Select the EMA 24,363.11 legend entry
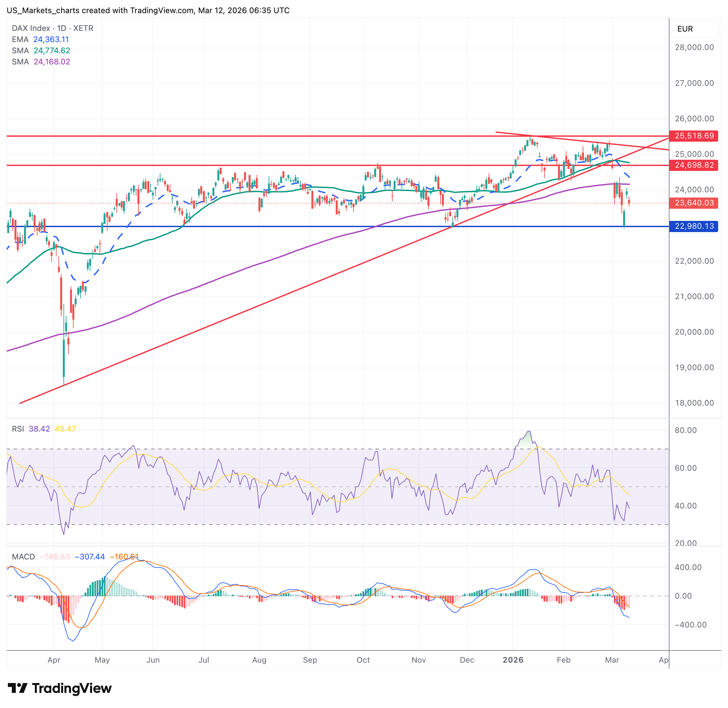Image resolution: width=728 pixels, height=708 pixels. (40, 39)
